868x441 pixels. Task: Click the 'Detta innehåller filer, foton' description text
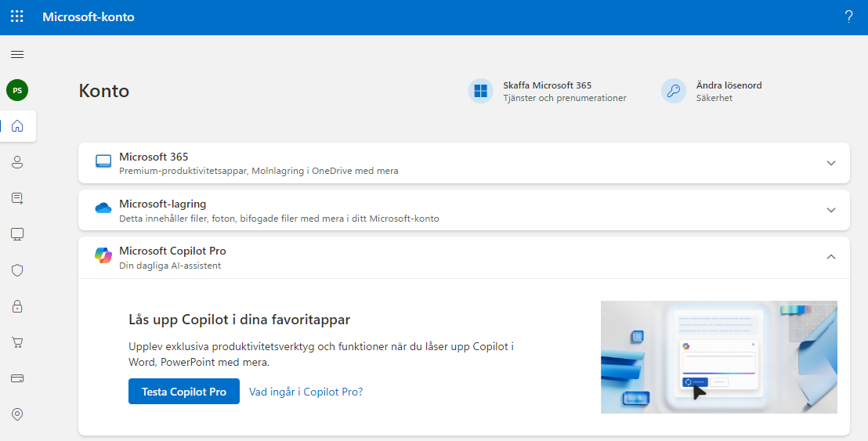pyautogui.click(x=279, y=219)
